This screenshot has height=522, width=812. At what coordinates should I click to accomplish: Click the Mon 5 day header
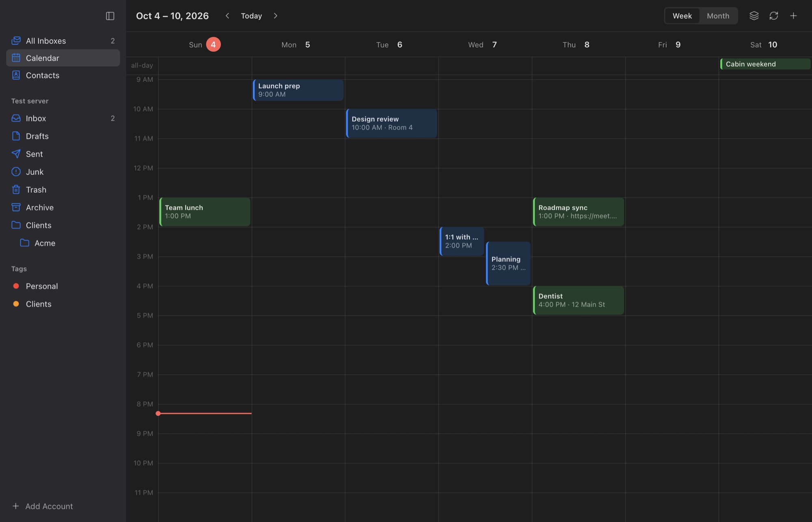click(298, 45)
